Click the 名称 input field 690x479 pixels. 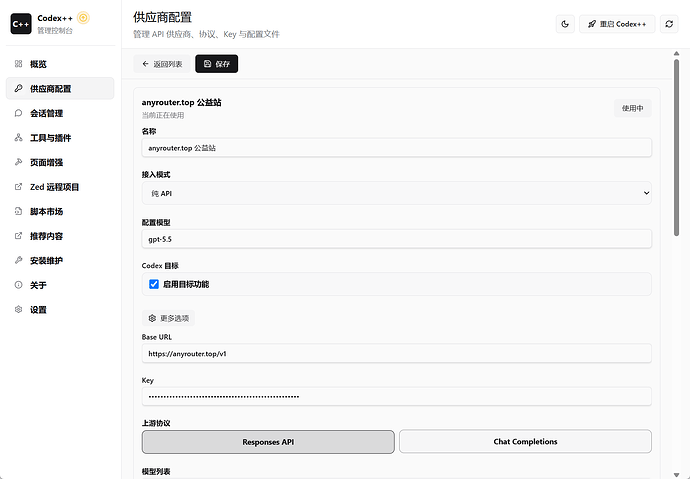click(396, 148)
